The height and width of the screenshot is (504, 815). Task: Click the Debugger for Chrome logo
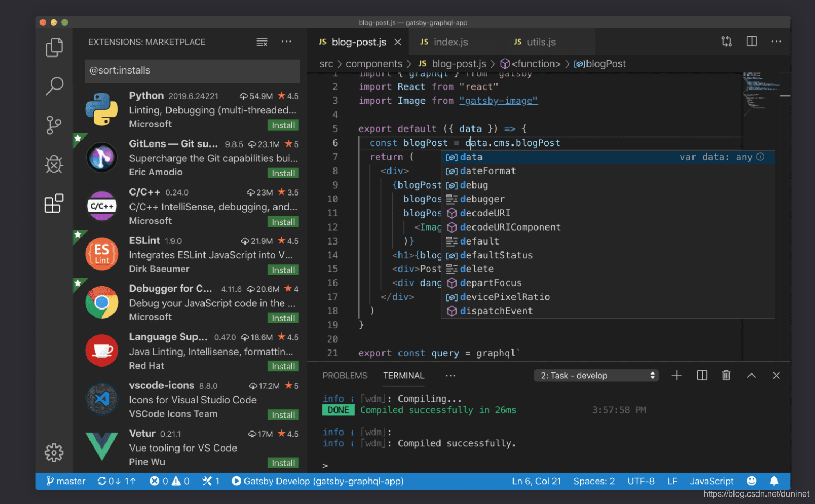click(102, 302)
